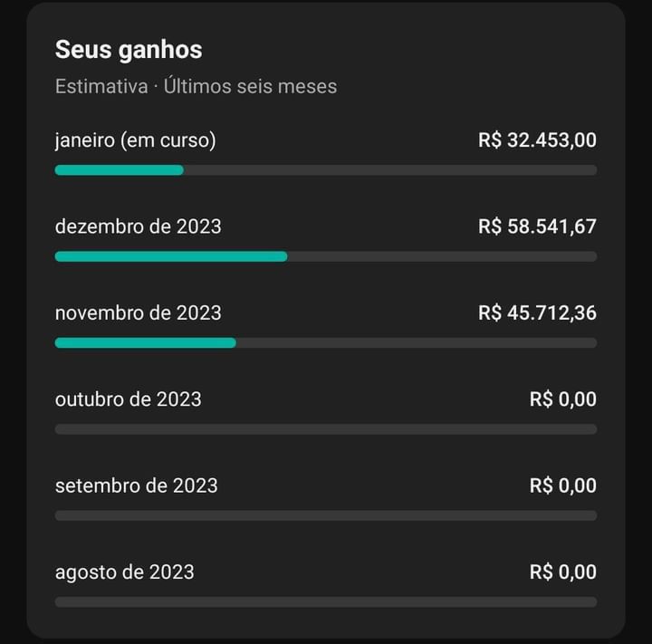The width and height of the screenshot is (652, 644).
Task: Tap the janeiro progress bar
Action: (x=326, y=169)
